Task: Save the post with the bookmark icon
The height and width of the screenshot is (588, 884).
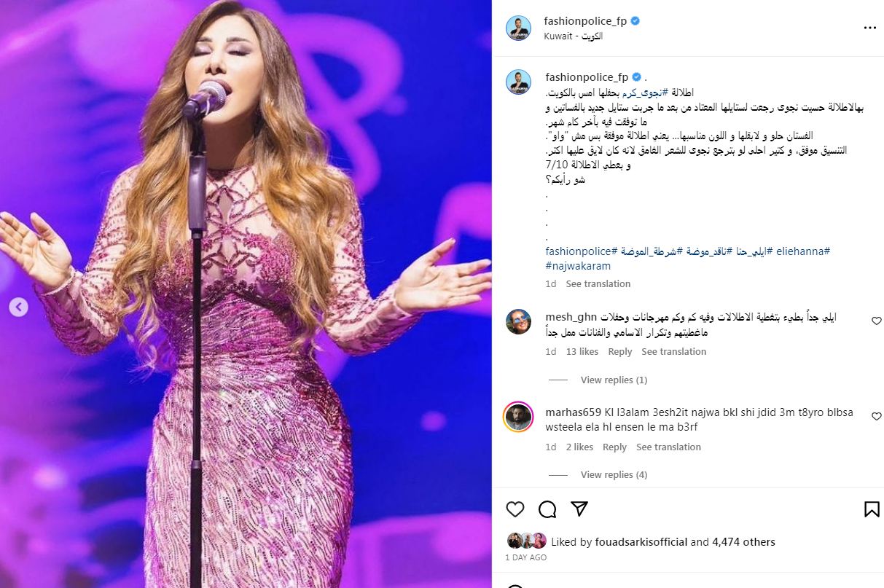Action: [872, 509]
